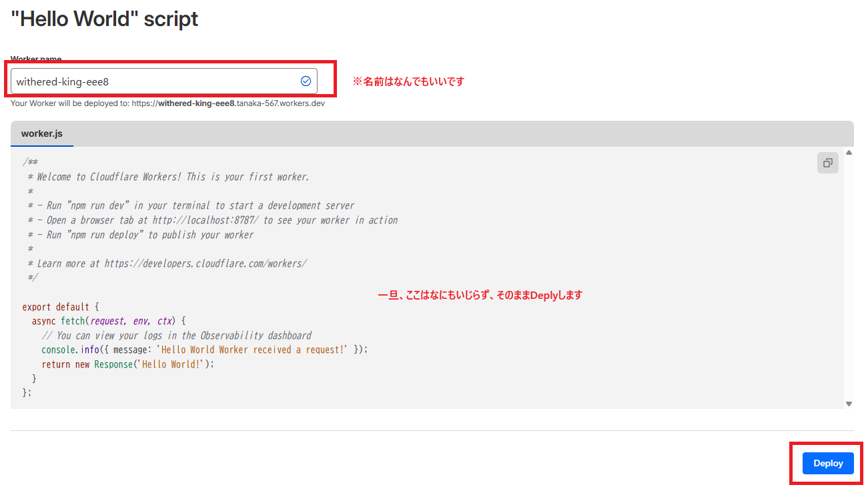Click the "npm run deploy" comment line
Viewport: 868px width, 495px height.
(x=141, y=235)
